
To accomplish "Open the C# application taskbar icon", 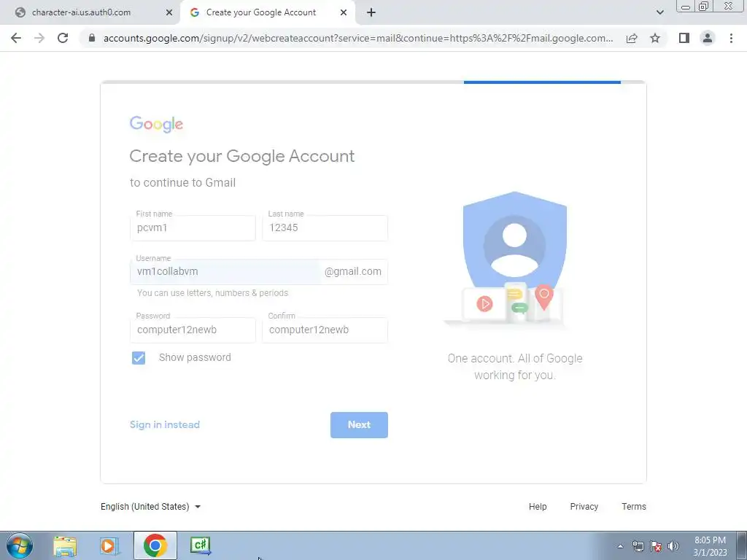I will point(201,545).
